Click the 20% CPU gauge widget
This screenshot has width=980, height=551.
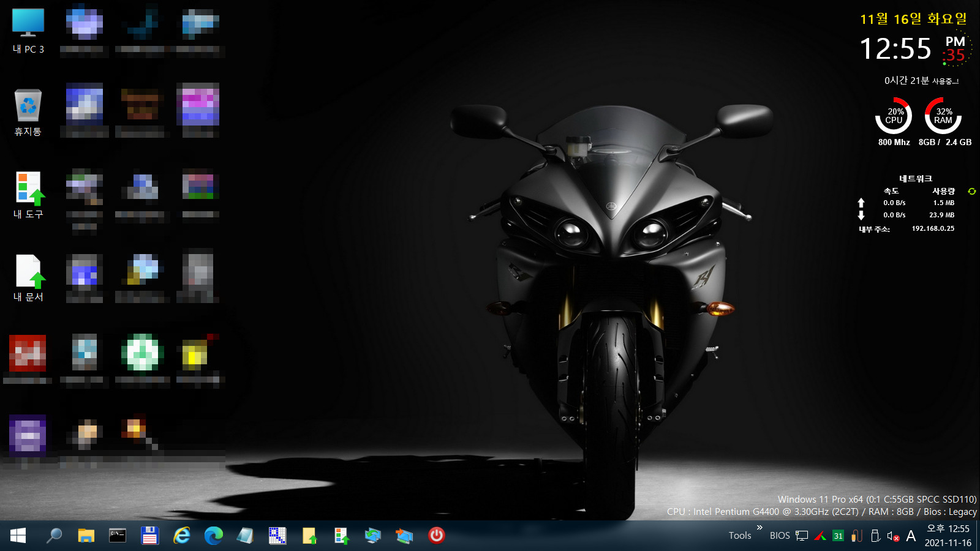pos(894,116)
